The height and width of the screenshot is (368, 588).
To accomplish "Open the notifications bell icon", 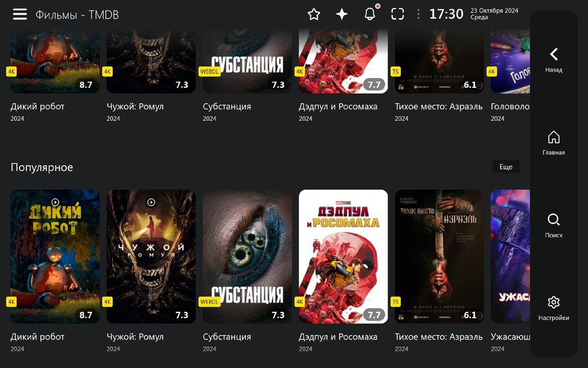I will tap(370, 14).
